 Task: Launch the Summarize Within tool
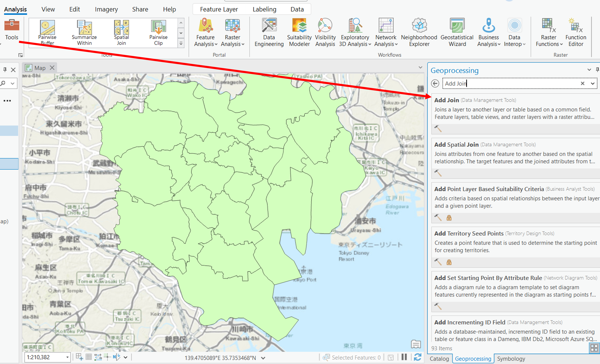pyautogui.click(x=84, y=33)
